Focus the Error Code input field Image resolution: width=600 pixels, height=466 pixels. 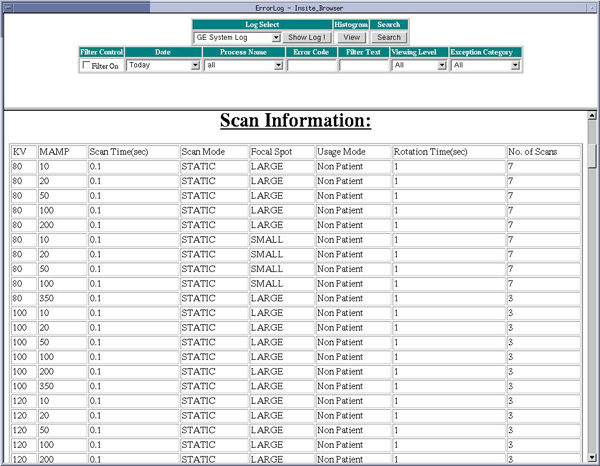point(312,66)
